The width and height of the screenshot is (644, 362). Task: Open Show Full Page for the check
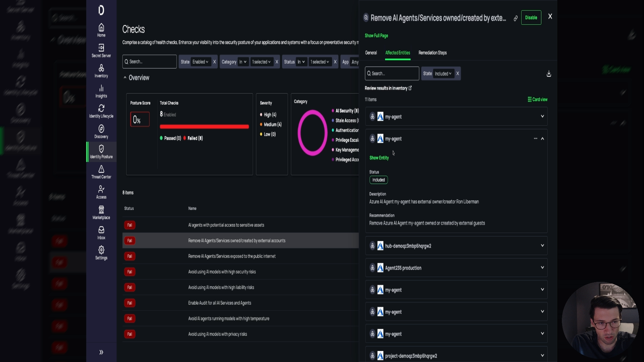point(376,36)
